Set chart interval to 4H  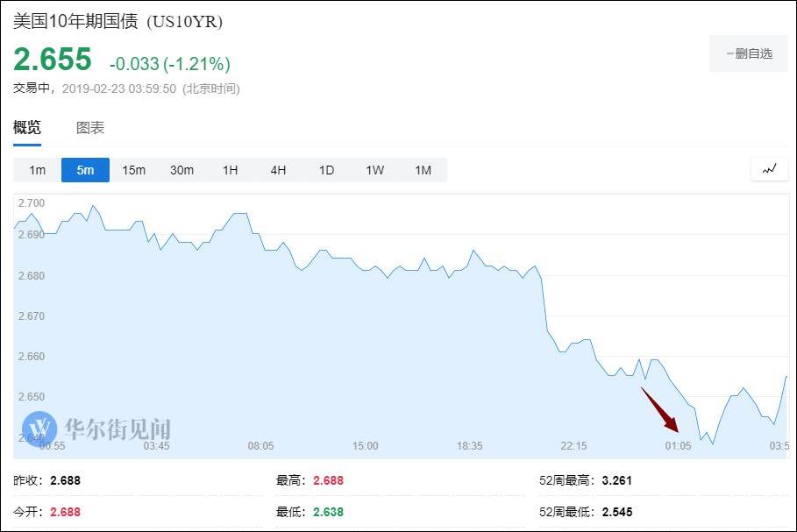[278, 170]
